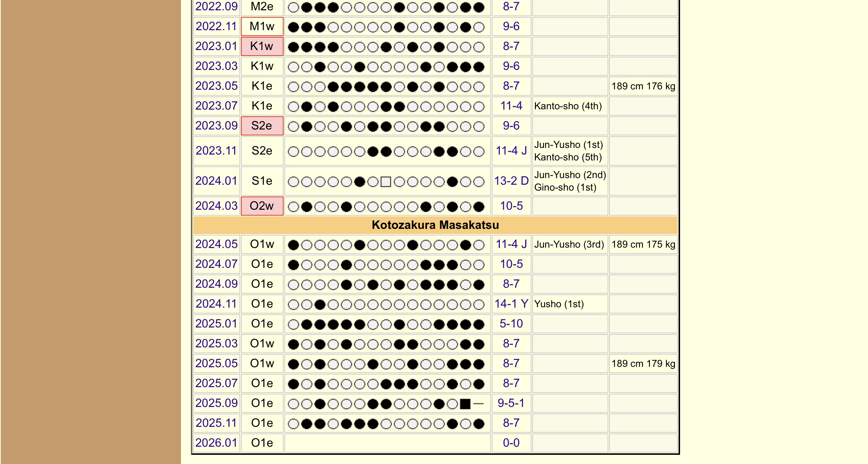868x464 pixels.
Task: Click the highlighted O2w rank cell
Action: [262, 206]
